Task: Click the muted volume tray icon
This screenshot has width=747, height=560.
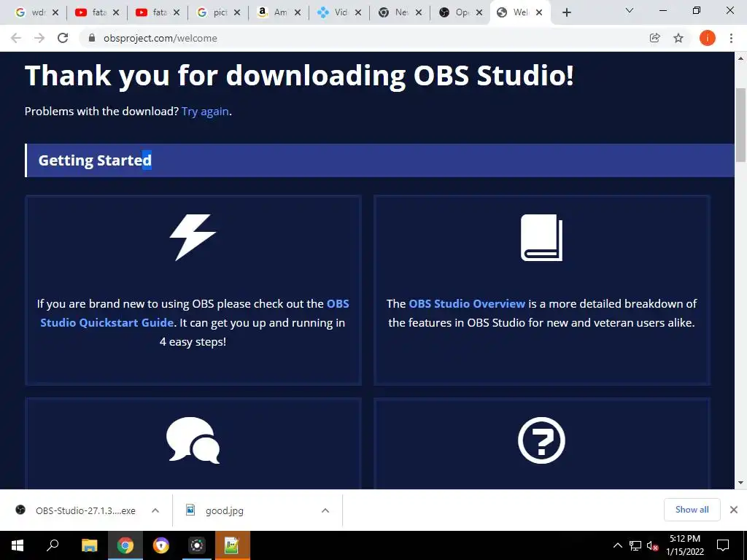Action: click(653, 545)
